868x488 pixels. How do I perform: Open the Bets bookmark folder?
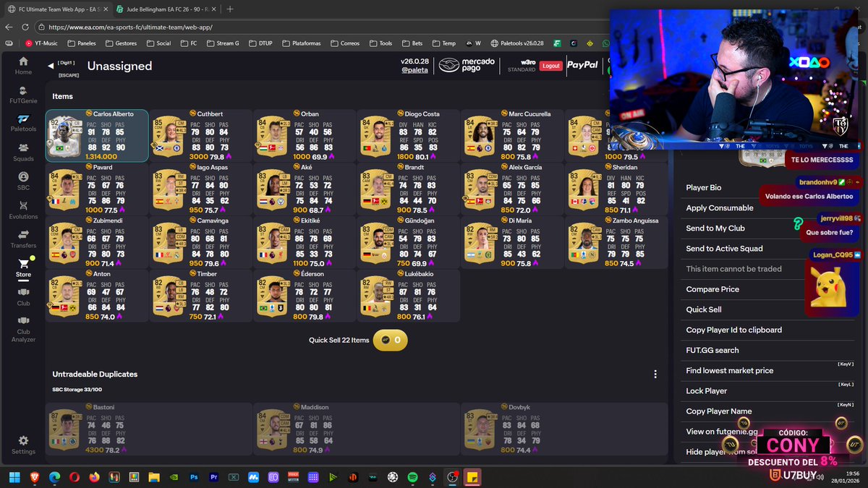(x=412, y=43)
